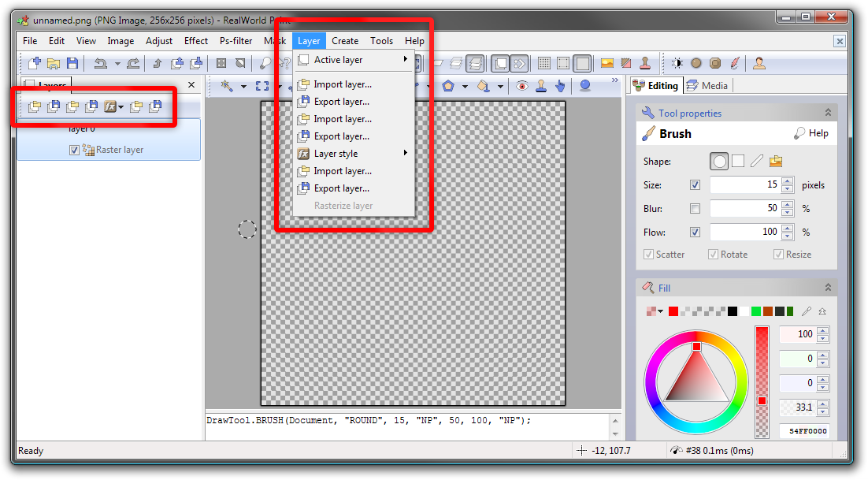Click the Help link beside Brush
This screenshot has width=868, height=480.
click(x=811, y=133)
